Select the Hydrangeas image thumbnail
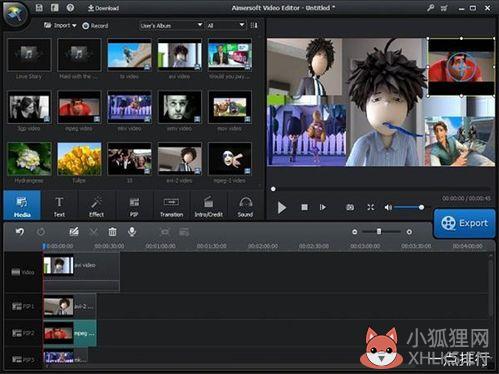Image resolution: width=499 pixels, height=374 pixels. tap(29, 159)
